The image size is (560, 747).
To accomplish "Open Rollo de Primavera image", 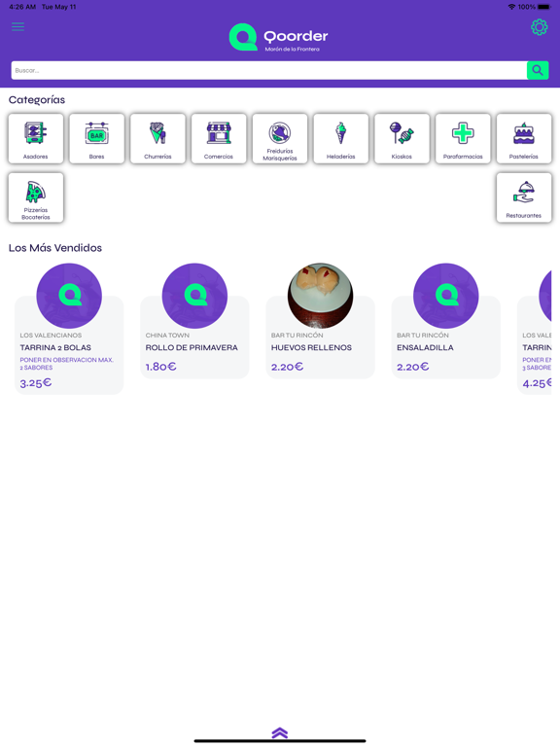I will (194, 296).
